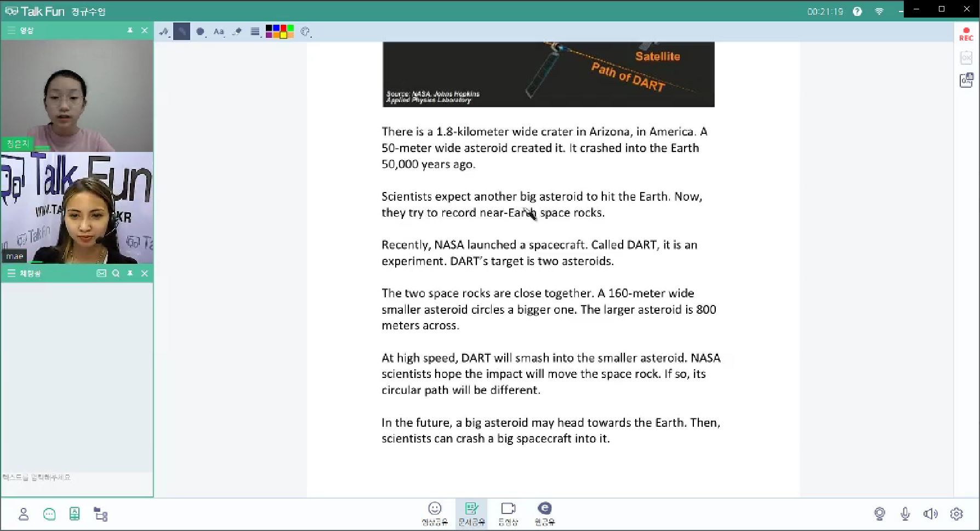Open the custom color palette picker

306,32
